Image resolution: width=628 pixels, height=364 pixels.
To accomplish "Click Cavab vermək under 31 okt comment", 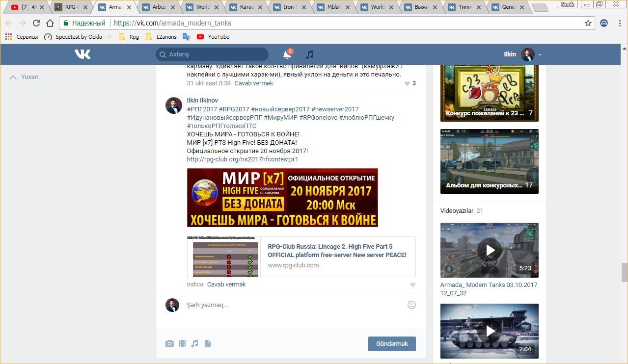I will (254, 83).
